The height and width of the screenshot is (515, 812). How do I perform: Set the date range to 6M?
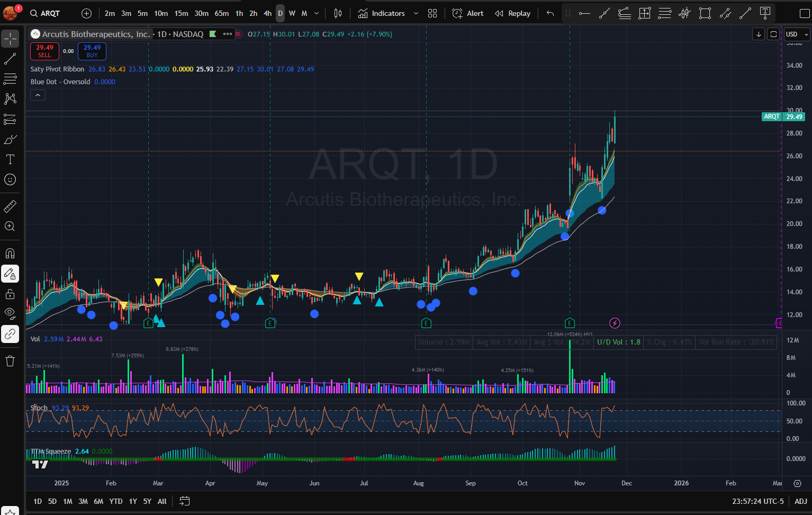point(98,501)
